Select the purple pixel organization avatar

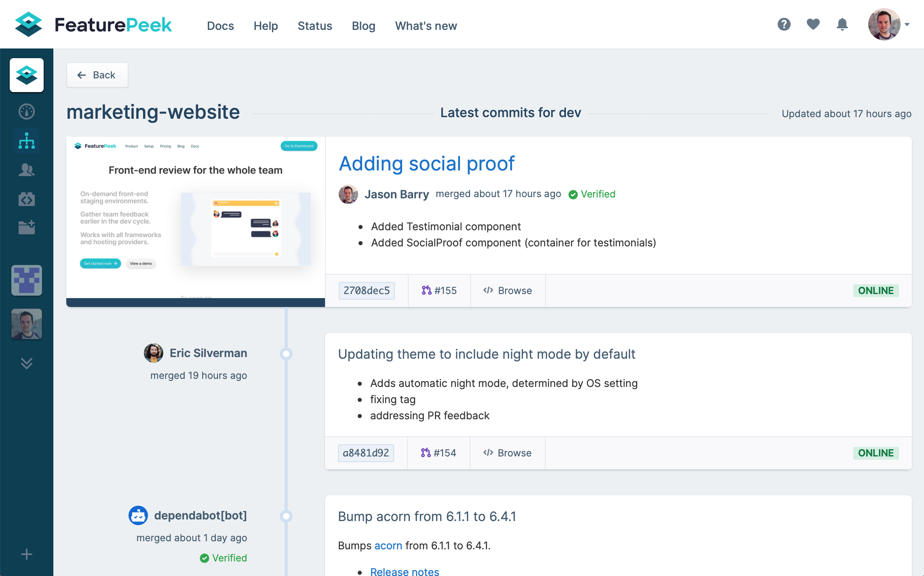(x=27, y=280)
